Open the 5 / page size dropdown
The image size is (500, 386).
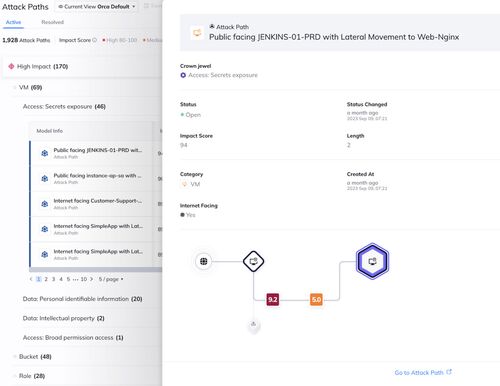coord(111,279)
